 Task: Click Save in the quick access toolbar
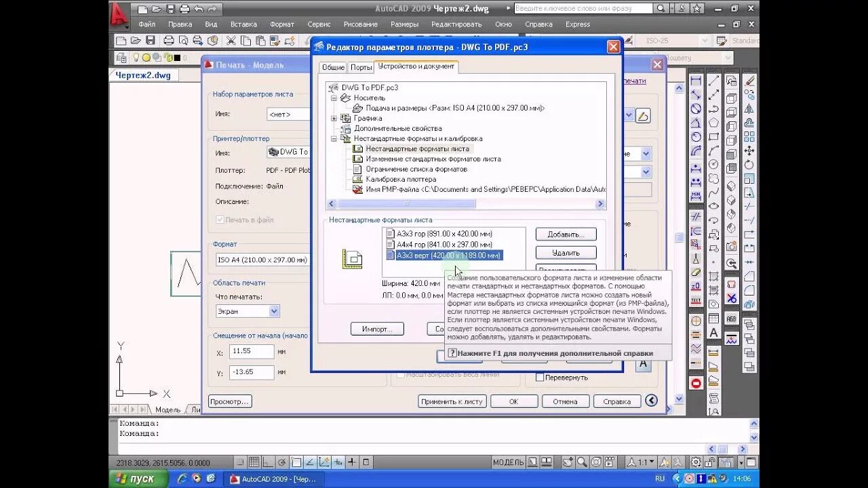(170, 9)
